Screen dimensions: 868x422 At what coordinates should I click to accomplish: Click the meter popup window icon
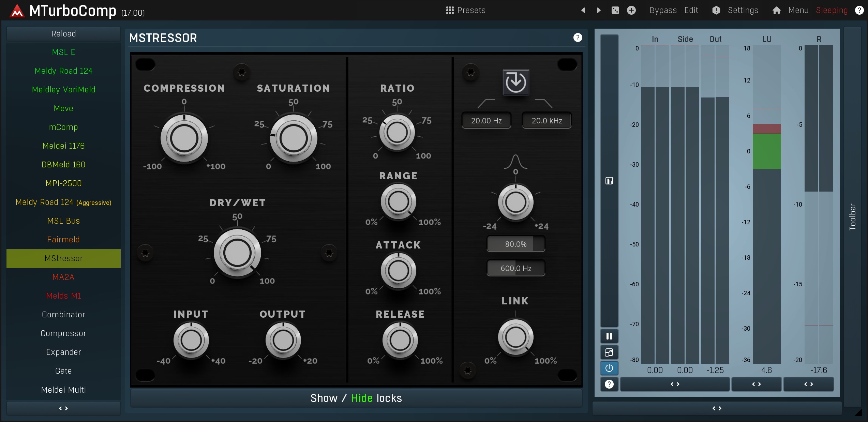609,352
